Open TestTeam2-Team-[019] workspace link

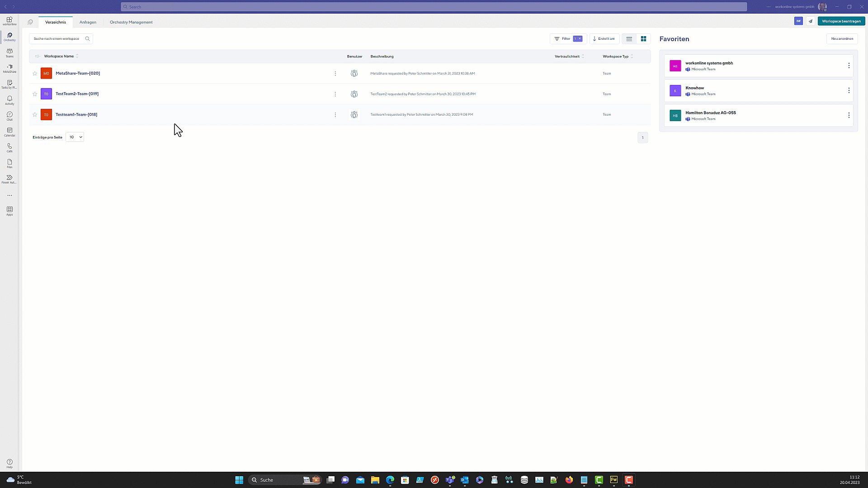click(x=77, y=94)
